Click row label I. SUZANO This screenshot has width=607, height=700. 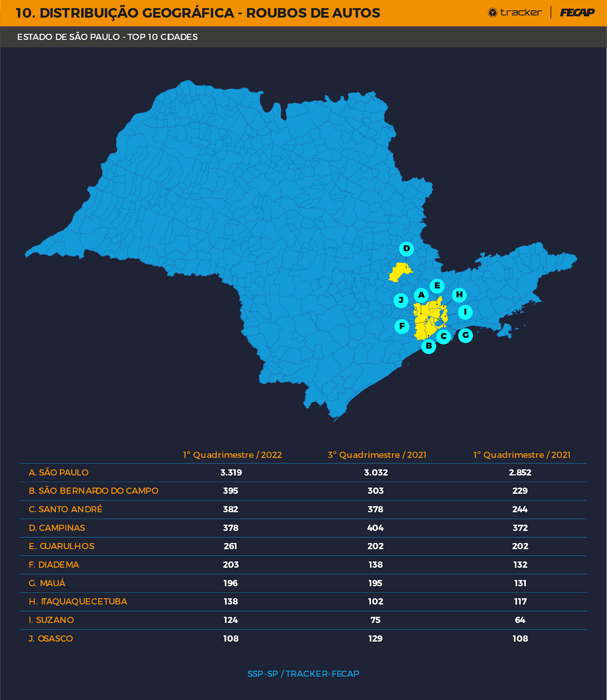pyautogui.click(x=51, y=620)
